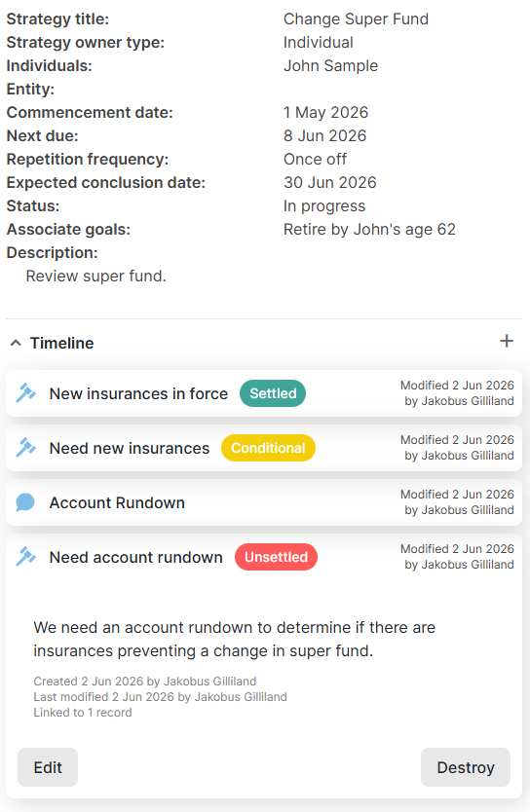Click the gavel icon beside Need account rundown
530x812 pixels.
[x=25, y=557]
